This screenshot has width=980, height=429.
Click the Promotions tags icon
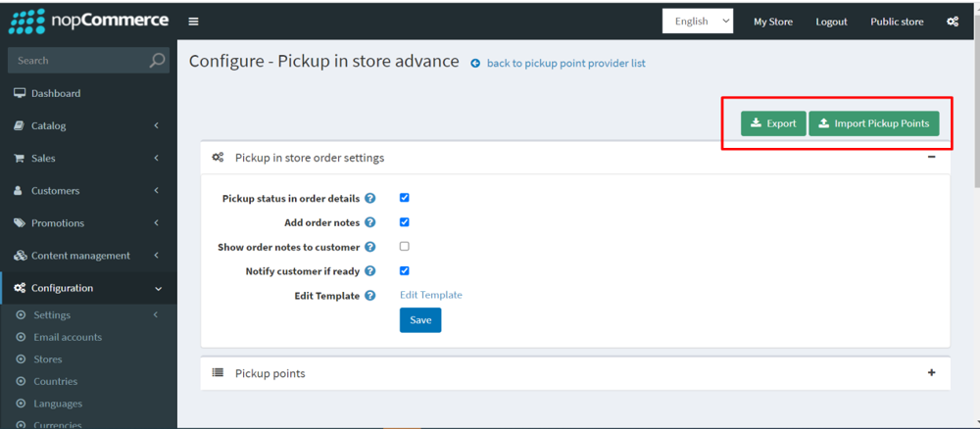[x=20, y=223]
